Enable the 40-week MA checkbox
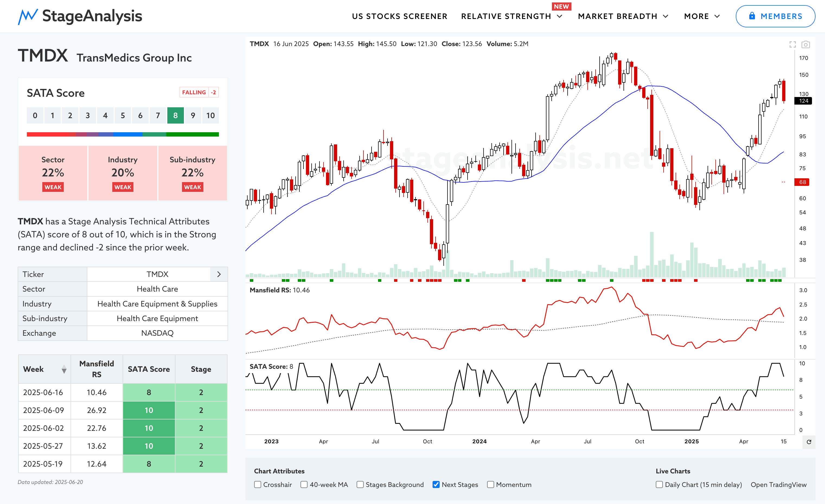The image size is (825, 504). tap(304, 484)
